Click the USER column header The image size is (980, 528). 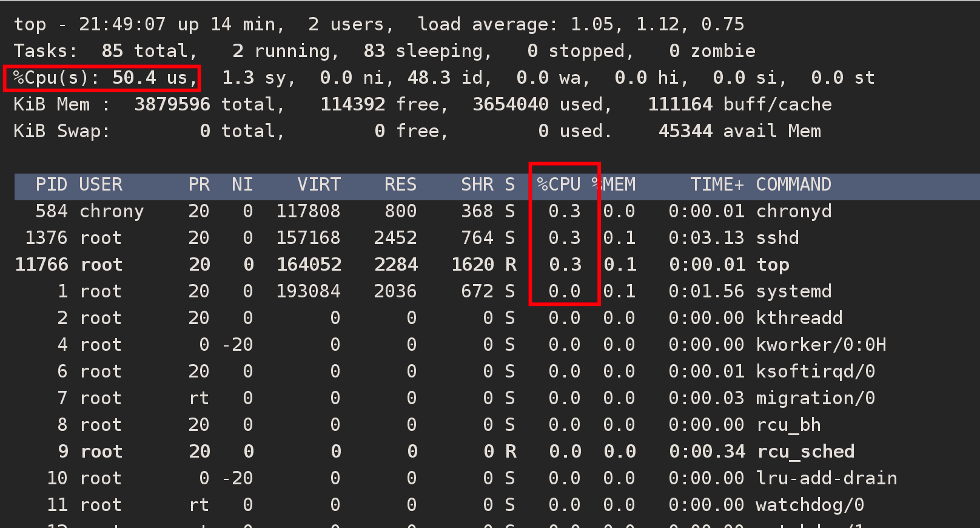tap(101, 184)
